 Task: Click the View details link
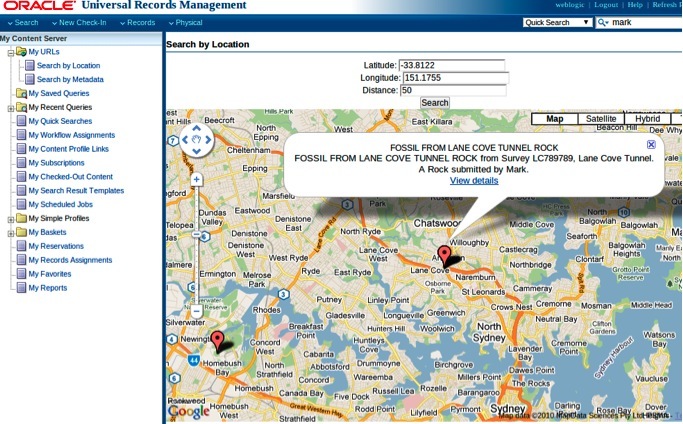click(x=474, y=181)
